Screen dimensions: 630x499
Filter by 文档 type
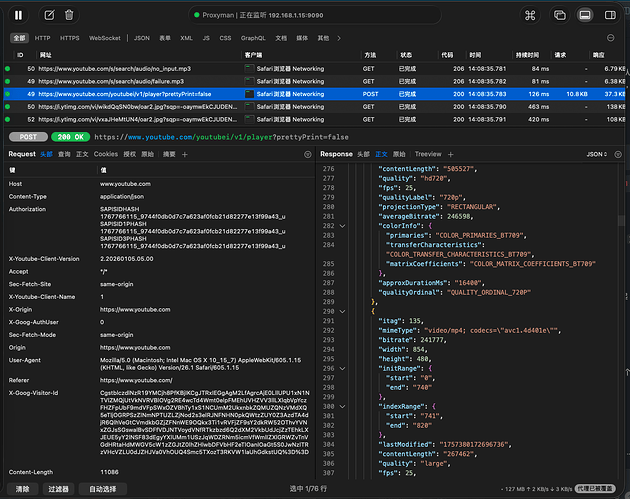281,38
